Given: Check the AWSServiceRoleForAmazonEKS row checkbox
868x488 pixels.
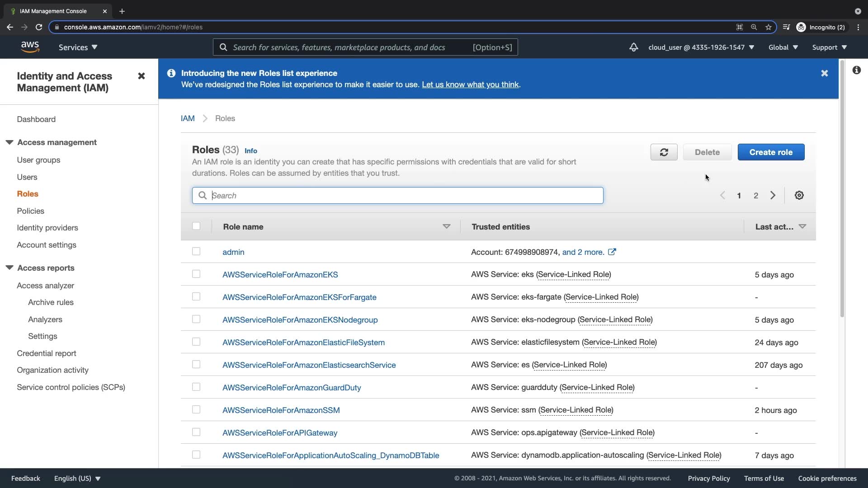Looking at the screenshot, I should click(196, 274).
